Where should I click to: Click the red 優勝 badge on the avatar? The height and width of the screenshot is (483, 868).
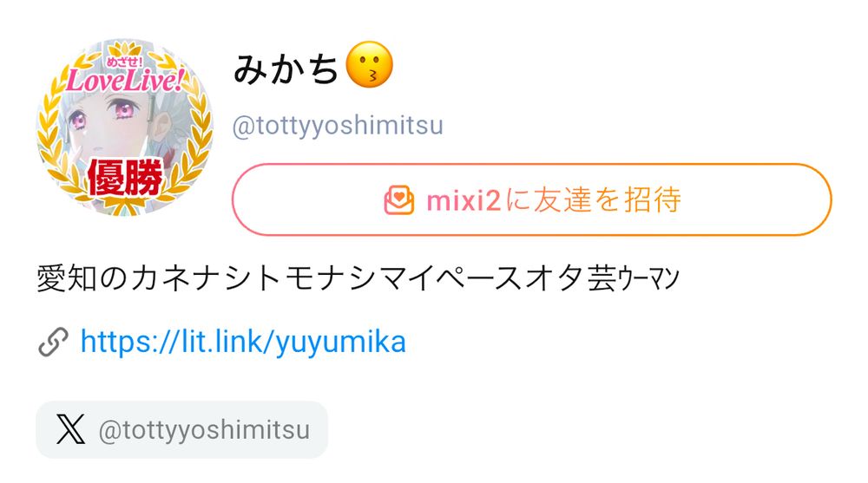point(126,177)
